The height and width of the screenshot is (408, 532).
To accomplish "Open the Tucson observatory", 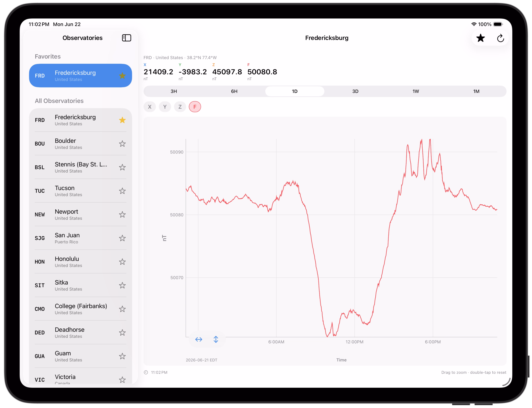I will pos(80,191).
